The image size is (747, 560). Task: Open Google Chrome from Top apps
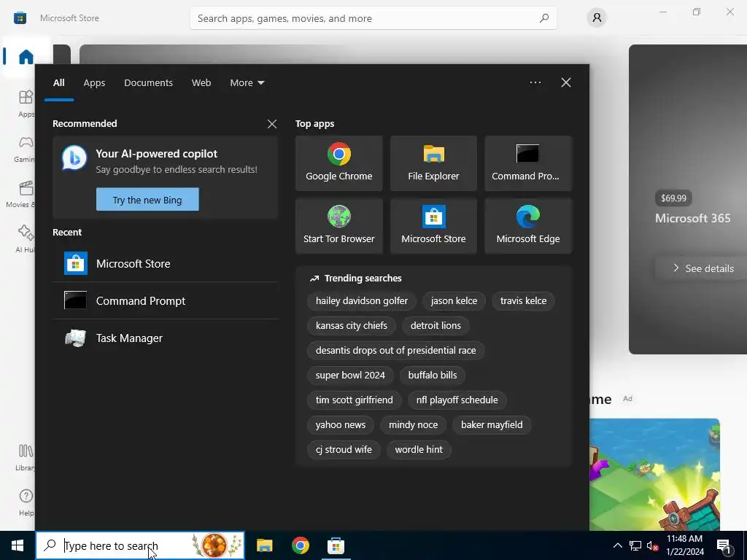(338, 163)
